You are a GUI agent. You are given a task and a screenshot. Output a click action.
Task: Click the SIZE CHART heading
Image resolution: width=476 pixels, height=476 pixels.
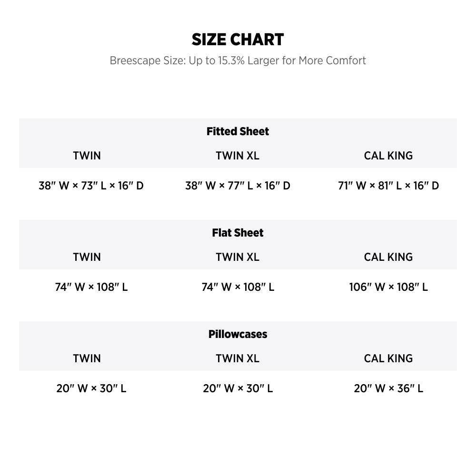[238, 40]
